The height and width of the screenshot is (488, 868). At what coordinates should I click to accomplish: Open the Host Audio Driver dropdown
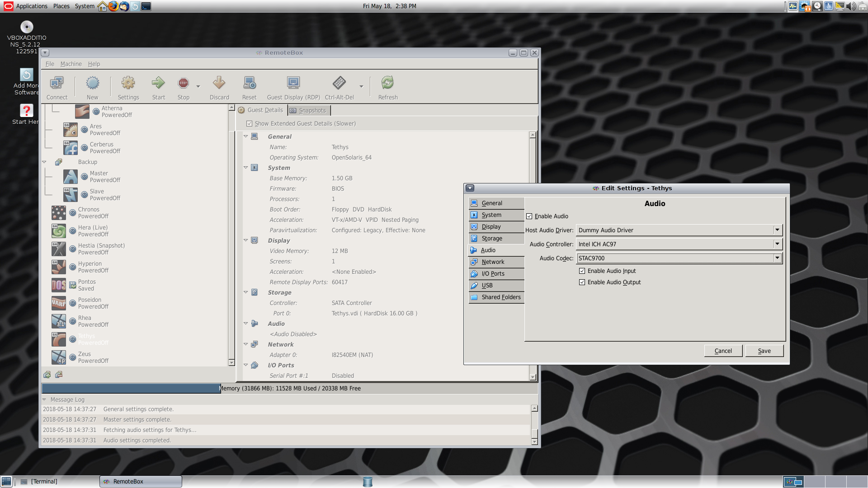(x=776, y=230)
